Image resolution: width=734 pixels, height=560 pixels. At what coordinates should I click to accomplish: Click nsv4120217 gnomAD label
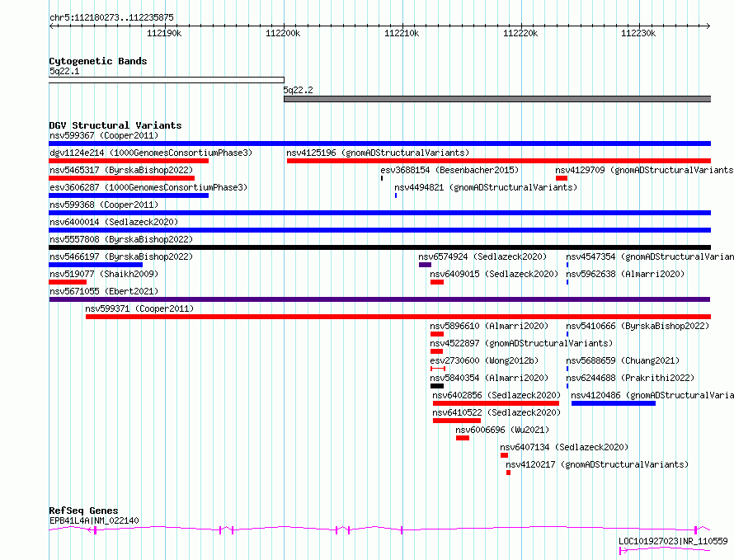597,464
